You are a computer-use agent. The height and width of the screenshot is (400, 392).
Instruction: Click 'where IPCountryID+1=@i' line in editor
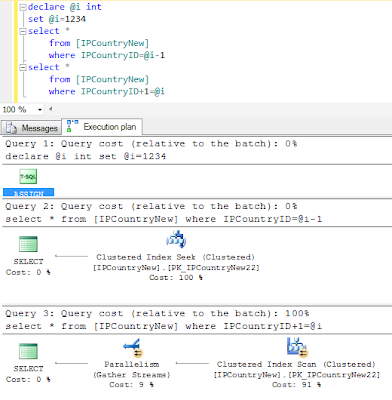(x=107, y=91)
